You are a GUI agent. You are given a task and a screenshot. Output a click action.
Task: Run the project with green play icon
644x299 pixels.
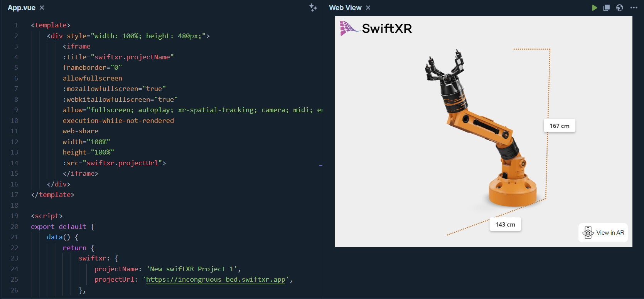tap(594, 8)
